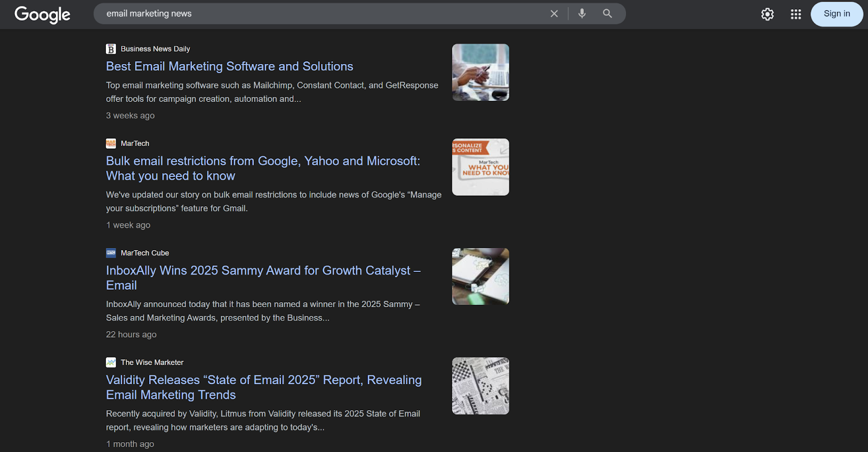Run search with the magnifier icon
The image size is (868, 452).
coord(607,14)
